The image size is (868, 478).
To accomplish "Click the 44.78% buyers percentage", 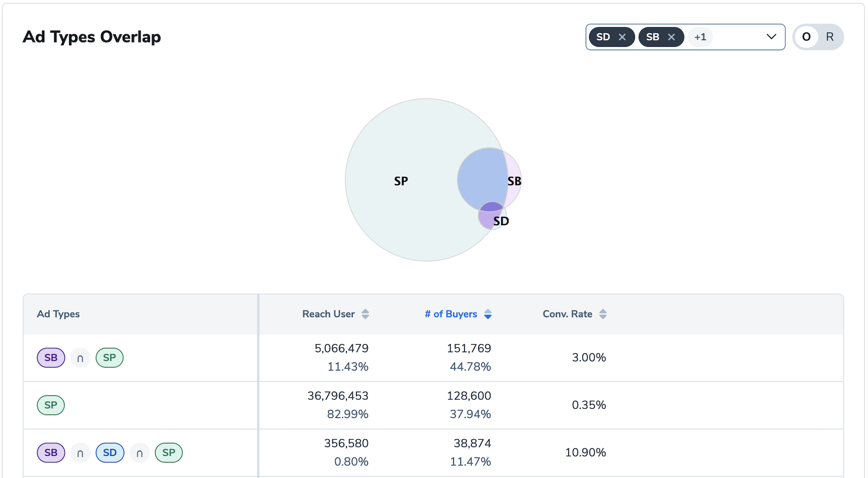I will pyautogui.click(x=470, y=366).
